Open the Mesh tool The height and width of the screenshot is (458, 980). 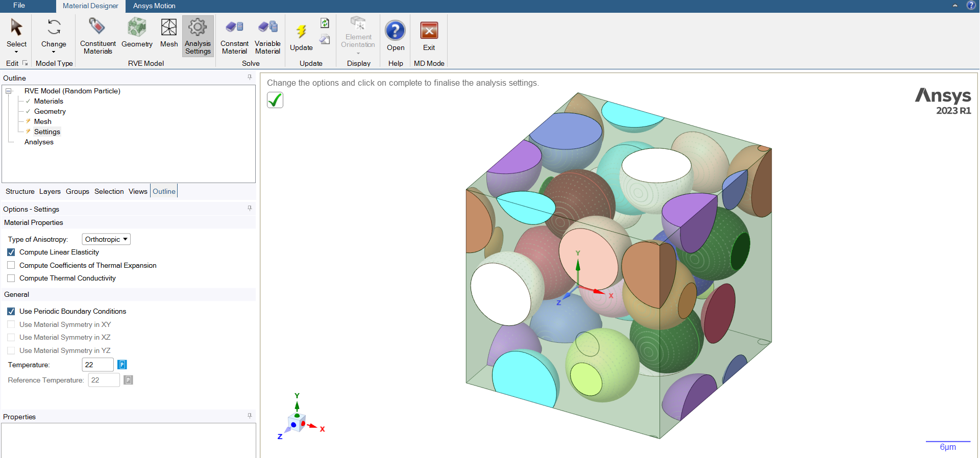(x=169, y=33)
